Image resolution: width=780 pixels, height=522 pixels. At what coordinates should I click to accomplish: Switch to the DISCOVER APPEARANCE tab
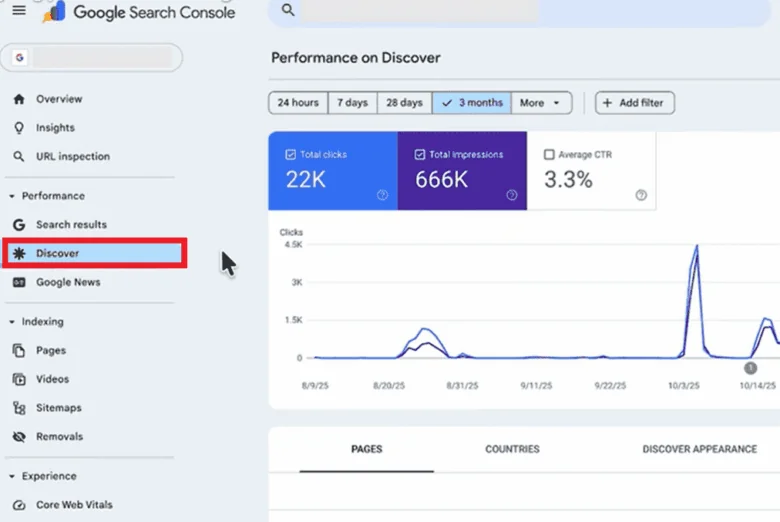699,449
